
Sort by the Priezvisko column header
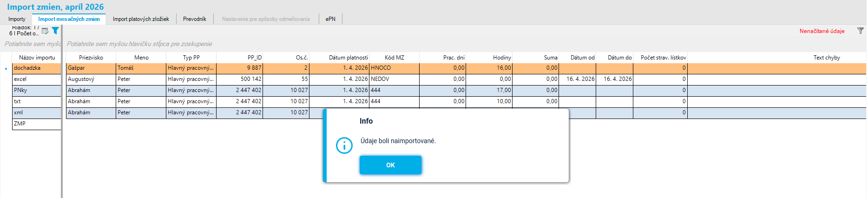[91, 58]
